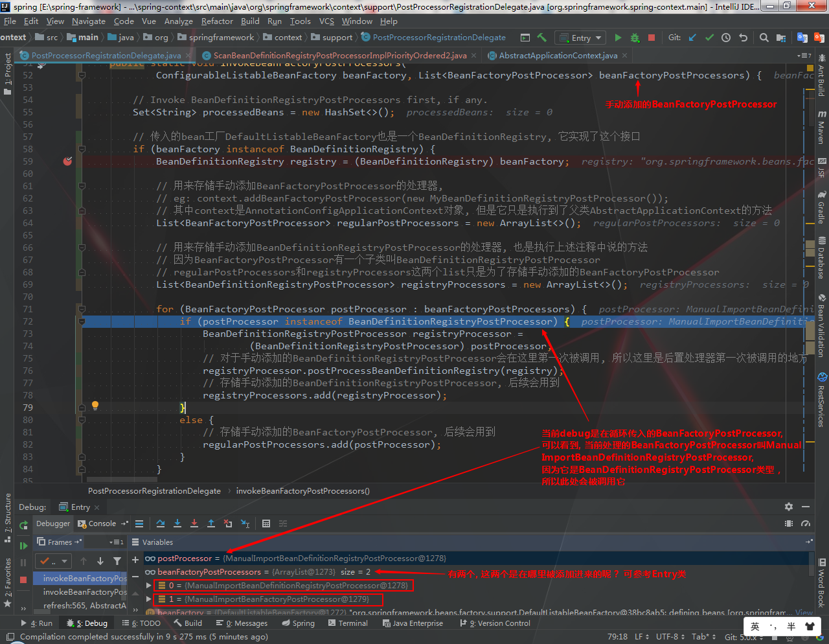Click the Debug bug icon in main toolbar
This screenshot has height=644, width=829.
click(635, 38)
